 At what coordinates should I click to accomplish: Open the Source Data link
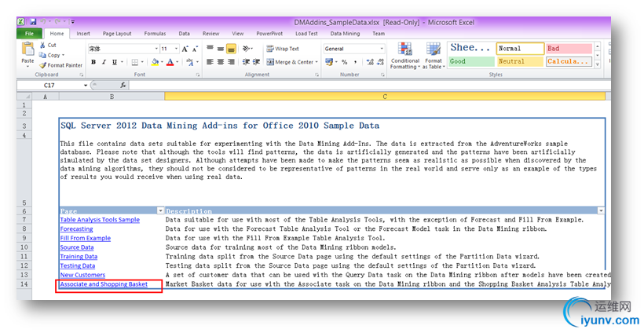point(77,247)
